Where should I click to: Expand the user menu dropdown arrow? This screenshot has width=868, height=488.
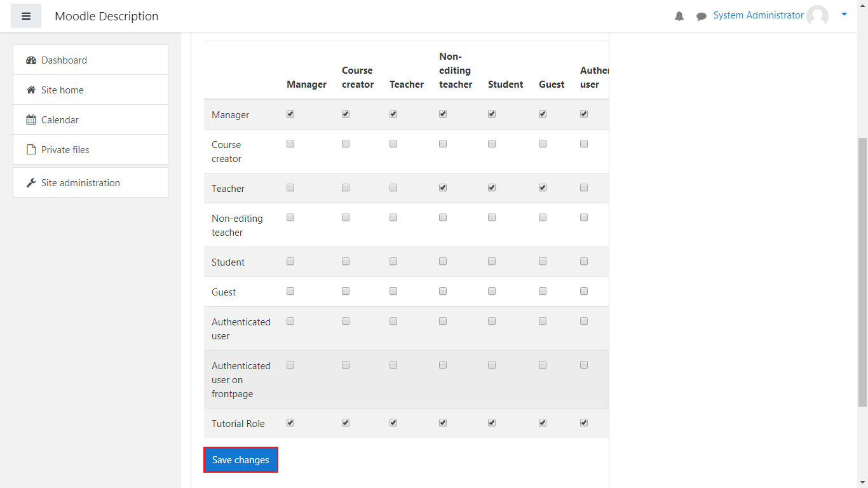(x=844, y=14)
